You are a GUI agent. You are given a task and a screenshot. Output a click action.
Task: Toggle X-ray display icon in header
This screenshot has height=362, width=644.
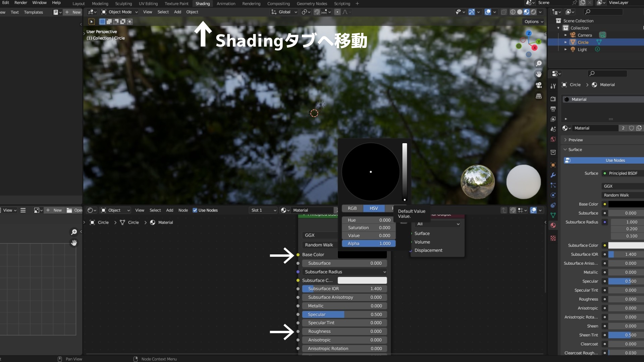pos(504,12)
